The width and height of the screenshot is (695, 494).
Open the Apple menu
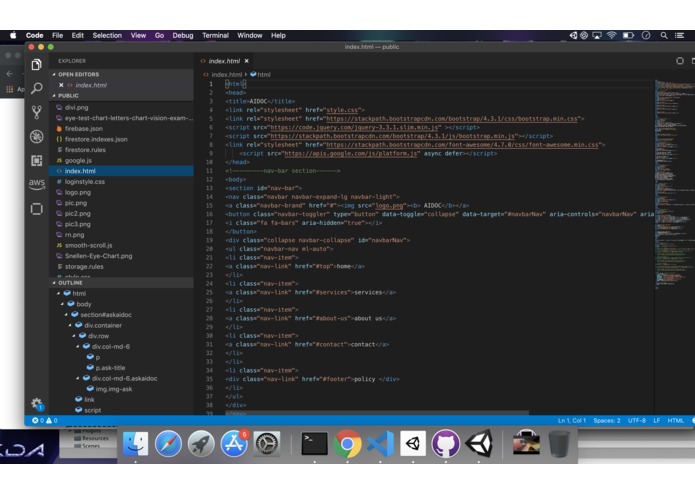click(13, 35)
